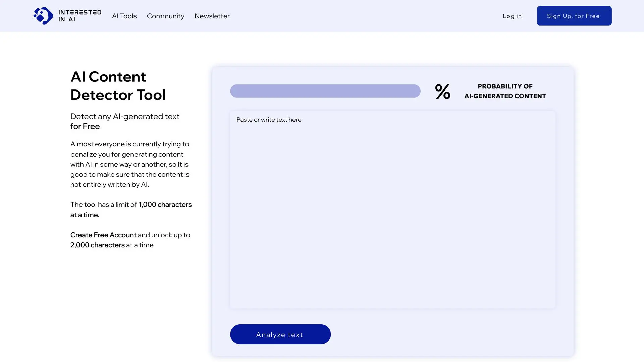Image resolution: width=644 pixels, height=362 pixels.
Task: Click the Interested in AI logo icon
Action: coord(43,16)
